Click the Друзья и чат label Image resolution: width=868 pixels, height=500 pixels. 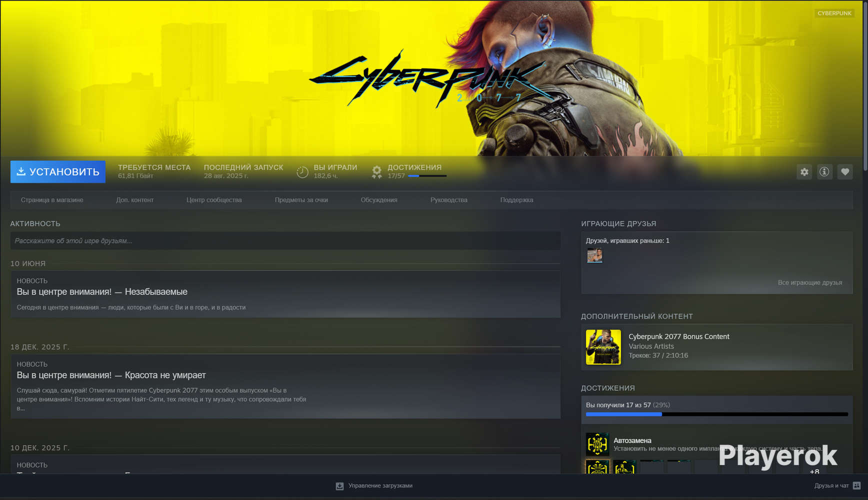pos(831,485)
